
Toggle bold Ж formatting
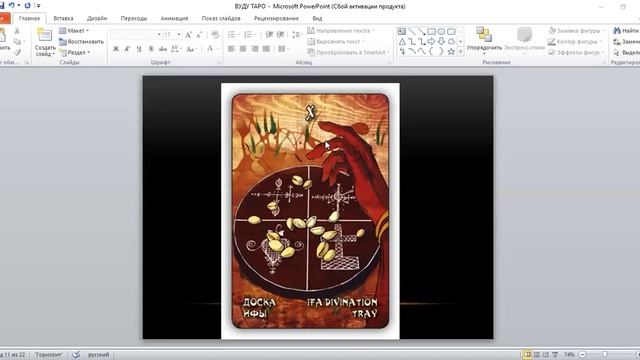[116, 49]
